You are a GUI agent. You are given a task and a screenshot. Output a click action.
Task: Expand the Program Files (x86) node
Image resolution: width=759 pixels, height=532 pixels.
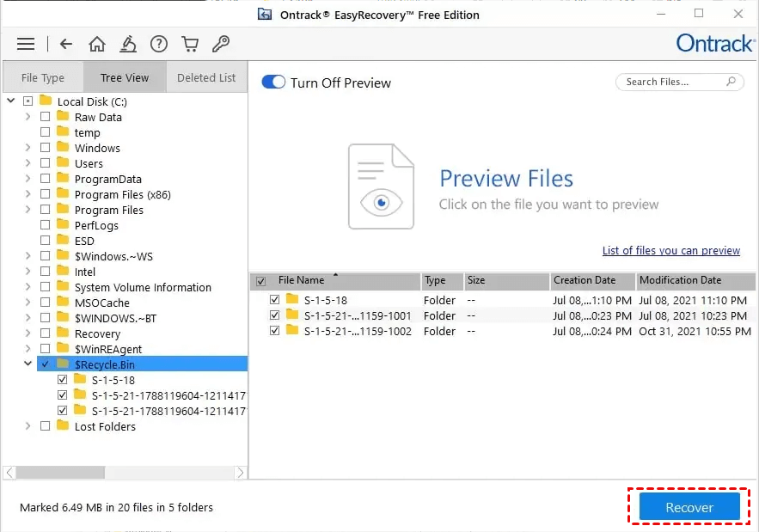coord(28,194)
